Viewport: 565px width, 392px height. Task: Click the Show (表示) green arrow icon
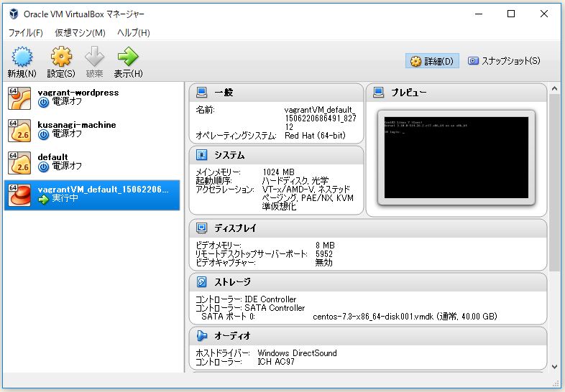coord(128,57)
